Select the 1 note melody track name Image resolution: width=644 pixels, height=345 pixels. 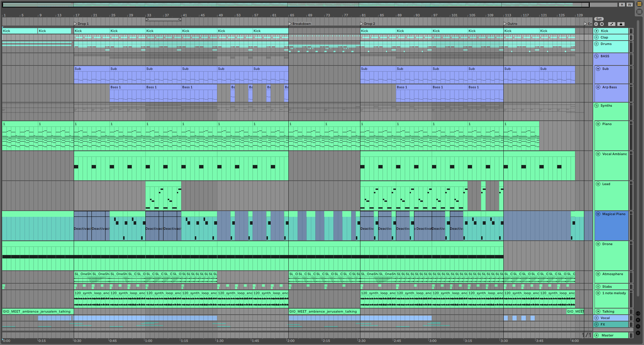(x=614, y=293)
